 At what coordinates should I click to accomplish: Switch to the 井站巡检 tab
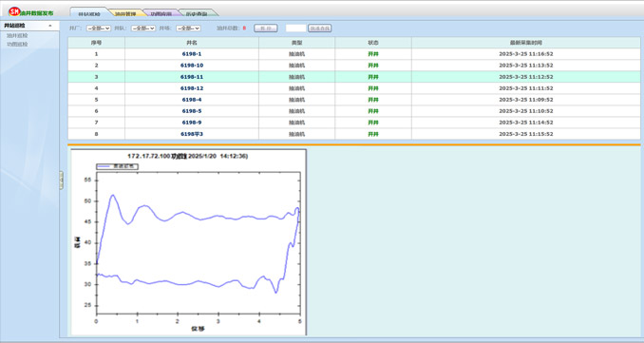tap(89, 13)
